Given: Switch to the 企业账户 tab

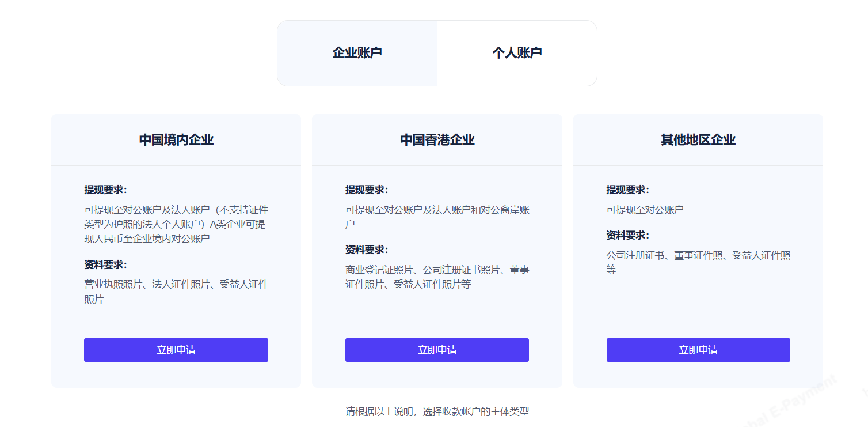Looking at the screenshot, I should pyautogui.click(x=357, y=53).
